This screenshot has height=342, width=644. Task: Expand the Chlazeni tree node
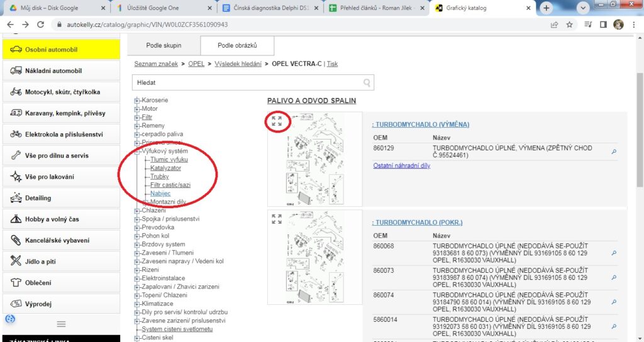136,211
